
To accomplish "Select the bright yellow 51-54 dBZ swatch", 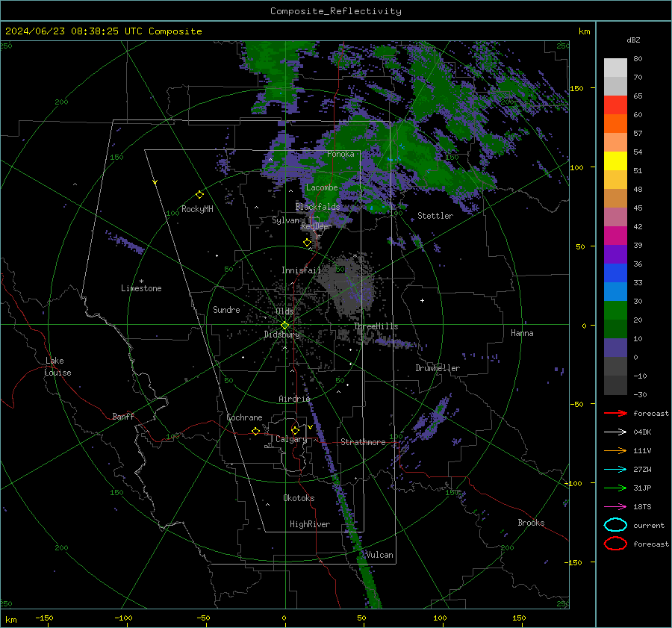I will point(615,161).
